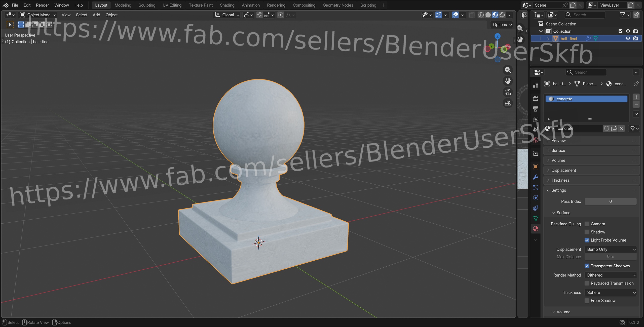
Task: Open the viewport Add menu
Action: click(96, 15)
